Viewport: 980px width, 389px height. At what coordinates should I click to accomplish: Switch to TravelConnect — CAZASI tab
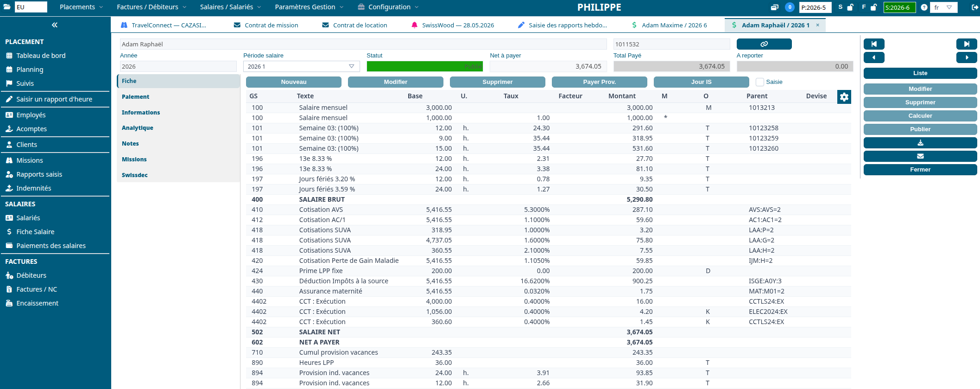pyautogui.click(x=164, y=25)
